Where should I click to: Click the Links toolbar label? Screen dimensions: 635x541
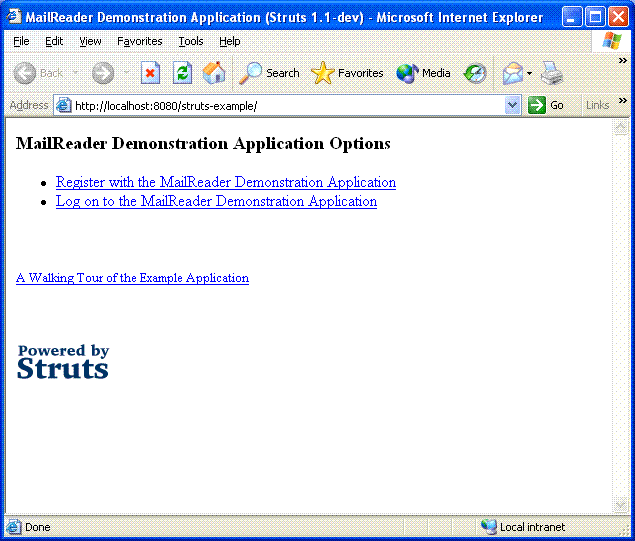(597, 105)
